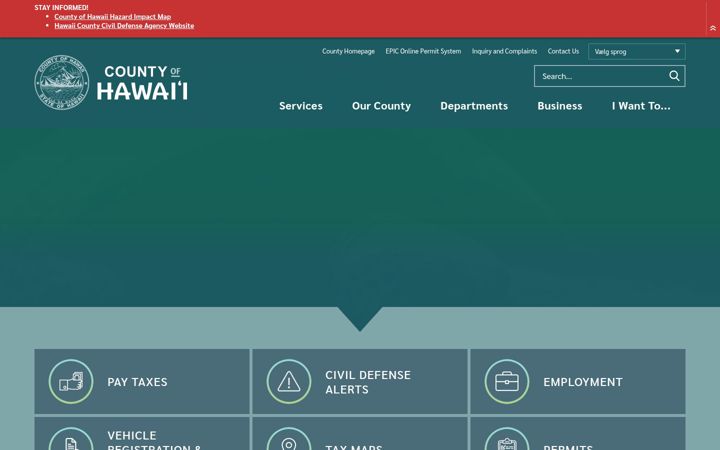Open the Business menu

pos(560,106)
